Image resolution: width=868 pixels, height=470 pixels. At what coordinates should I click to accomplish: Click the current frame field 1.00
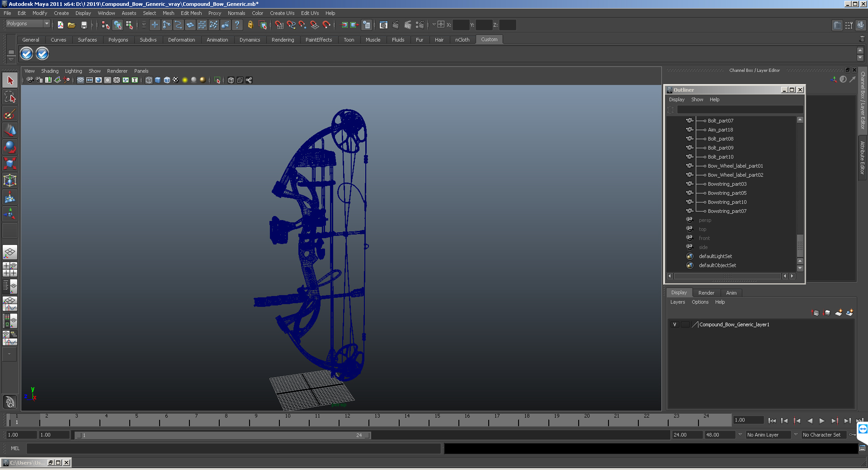tap(748, 420)
